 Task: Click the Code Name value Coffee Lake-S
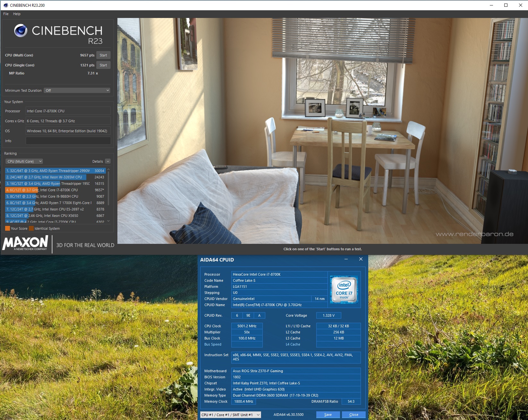tap(279, 280)
